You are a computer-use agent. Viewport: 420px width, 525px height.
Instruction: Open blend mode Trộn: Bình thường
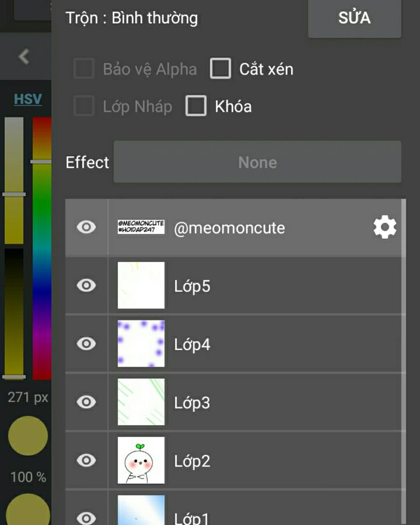pos(132,18)
